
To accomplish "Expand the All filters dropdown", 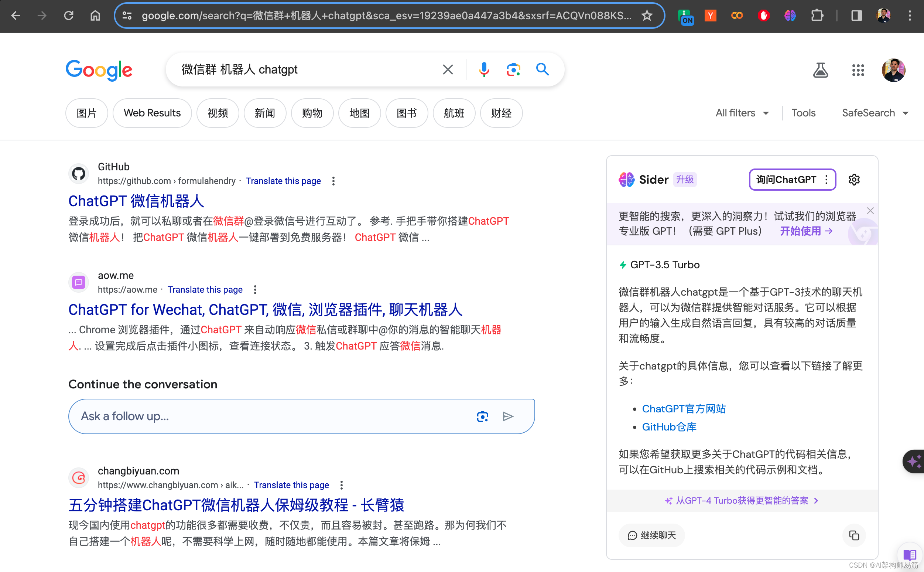I will click(742, 113).
